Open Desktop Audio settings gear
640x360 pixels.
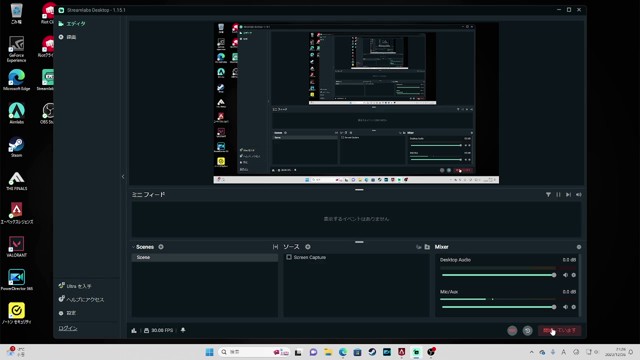coord(573,275)
